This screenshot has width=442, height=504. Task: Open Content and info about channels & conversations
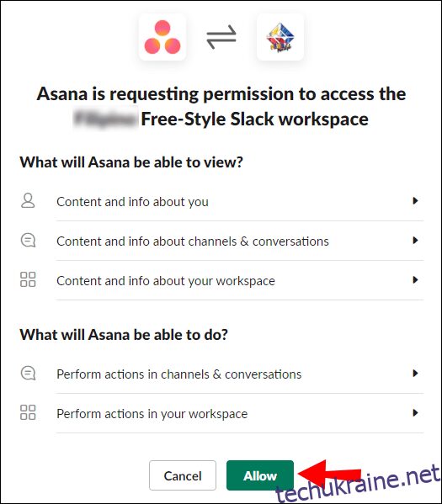(x=222, y=241)
